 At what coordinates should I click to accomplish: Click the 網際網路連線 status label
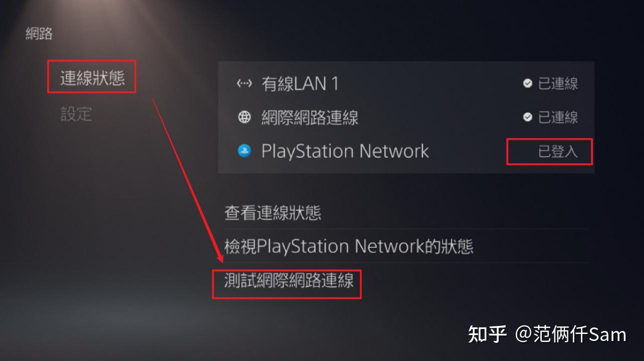tap(310, 118)
